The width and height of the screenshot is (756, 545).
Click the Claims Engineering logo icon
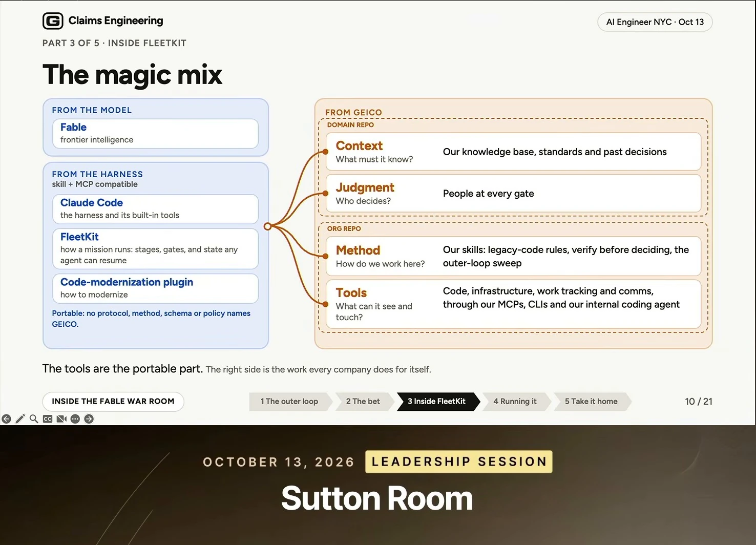click(53, 21)
